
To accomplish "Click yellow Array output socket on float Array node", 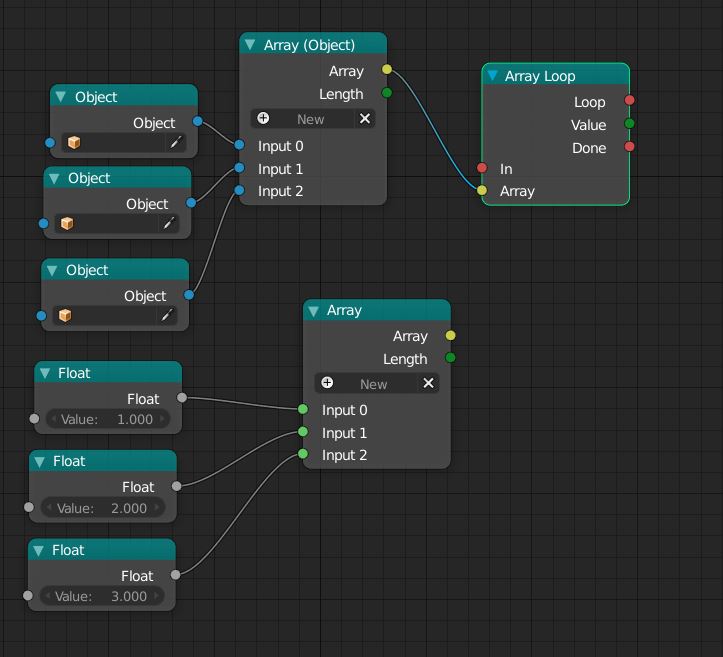I will (x=450, y=335).
